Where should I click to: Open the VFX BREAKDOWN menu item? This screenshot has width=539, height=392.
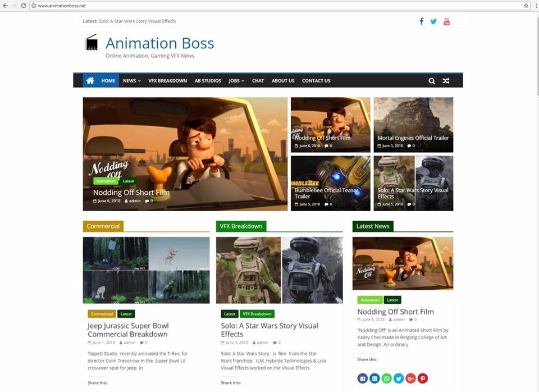167,81
